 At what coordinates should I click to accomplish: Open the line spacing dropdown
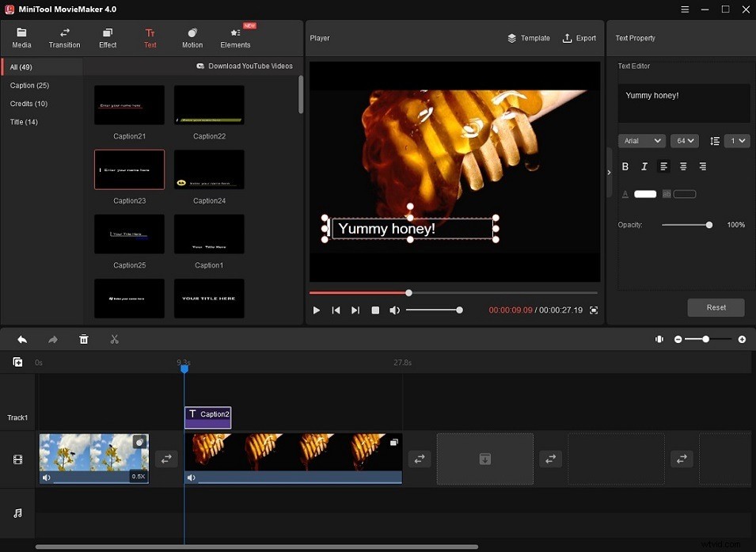pos(736,140)
